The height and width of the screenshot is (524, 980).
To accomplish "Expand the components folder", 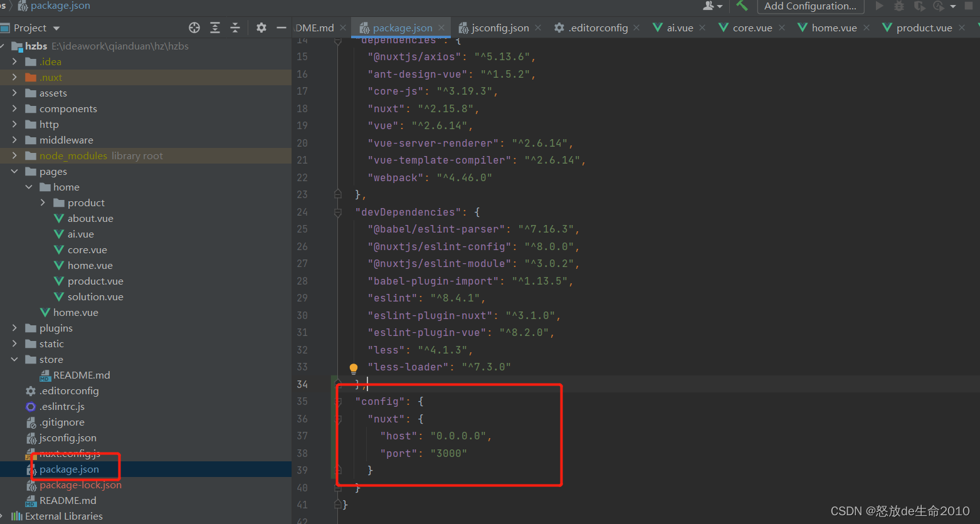I will click(x=15, y=108).
